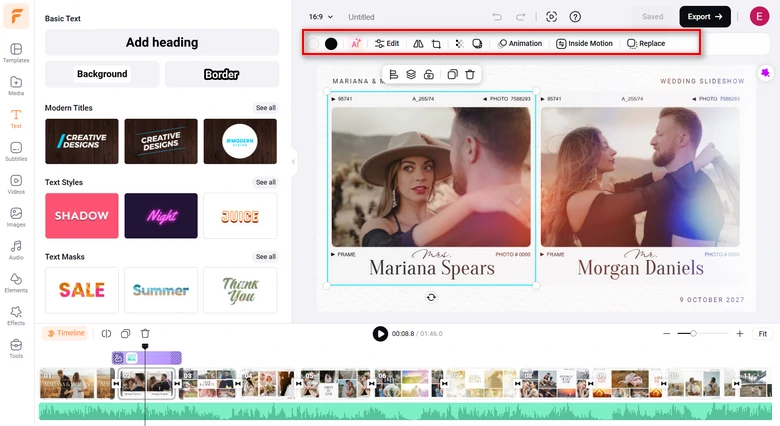780x426 pixels.
Task: Open the Images sidebar panel
Action: click(16, 216)
